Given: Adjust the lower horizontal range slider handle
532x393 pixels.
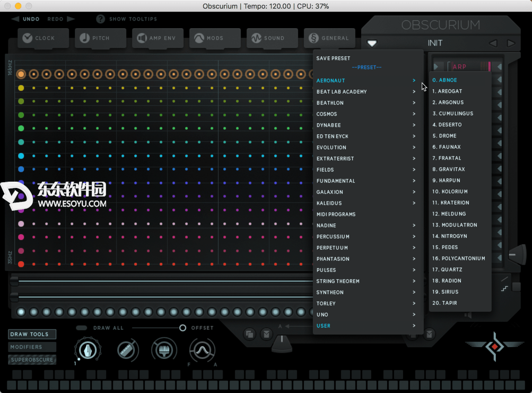Looking at the screenshot, I should 14,297.
